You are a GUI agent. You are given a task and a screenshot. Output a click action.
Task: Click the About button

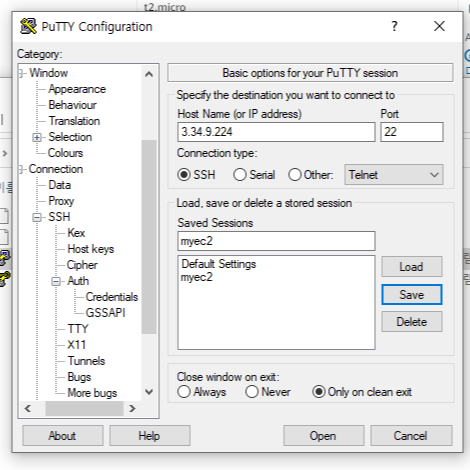(x=63, y=436)
